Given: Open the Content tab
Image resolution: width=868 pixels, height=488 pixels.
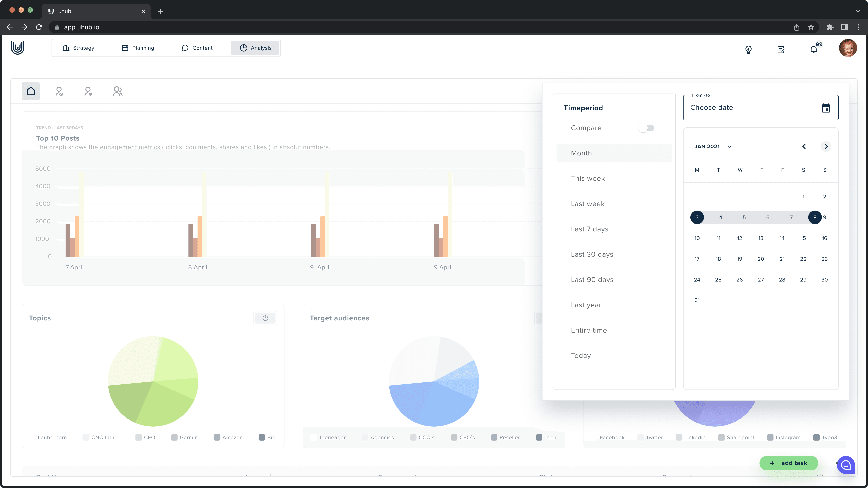Looking at the screenshot, I should click(197, 48).
